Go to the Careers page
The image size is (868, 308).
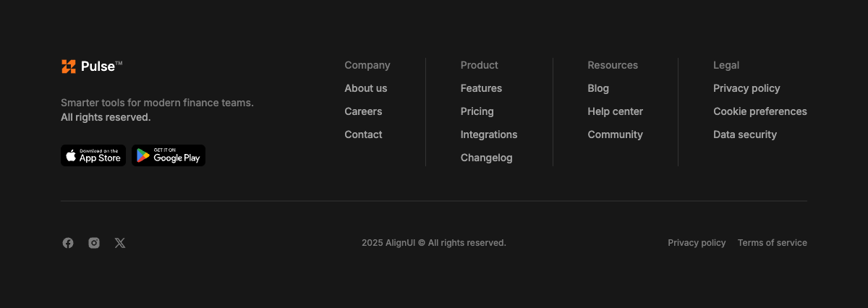point(363,111)
